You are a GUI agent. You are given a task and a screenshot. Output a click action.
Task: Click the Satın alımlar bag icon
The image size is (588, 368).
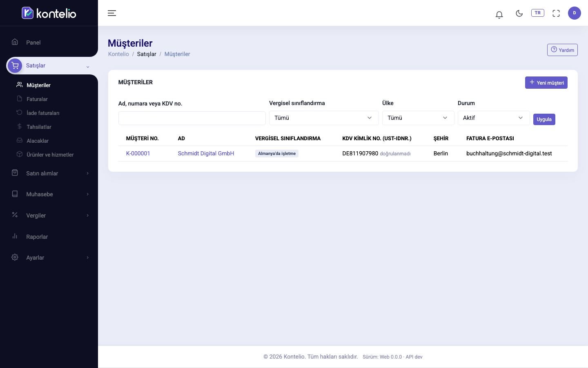tap(15, 173)
